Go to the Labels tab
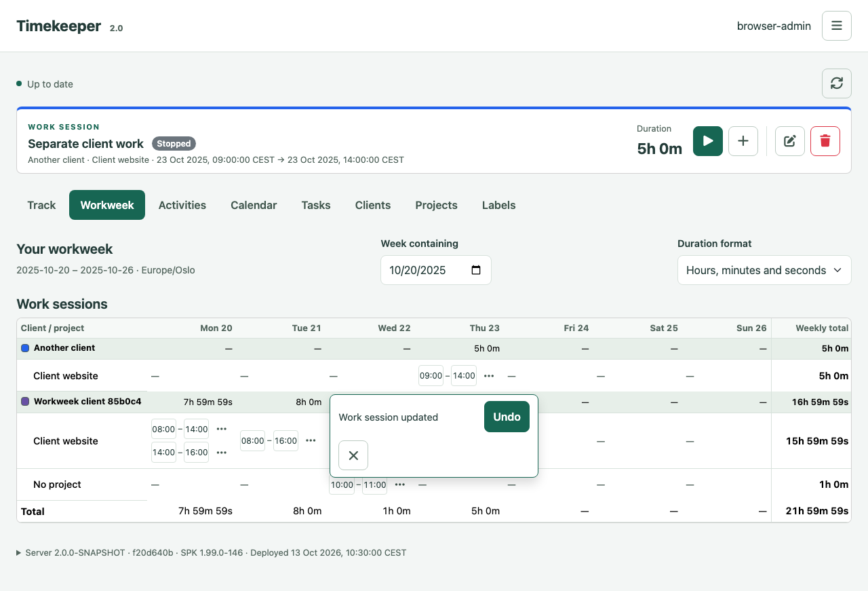This screenshot has width=868, height=591. click(x=499, y=205)
